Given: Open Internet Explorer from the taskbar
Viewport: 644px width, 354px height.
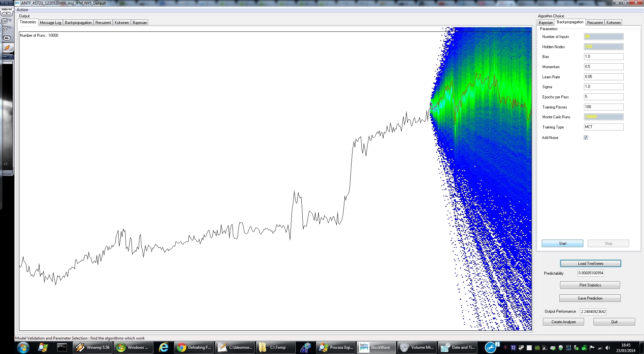Looking at the screenshot, I should (x=163, y=347).
